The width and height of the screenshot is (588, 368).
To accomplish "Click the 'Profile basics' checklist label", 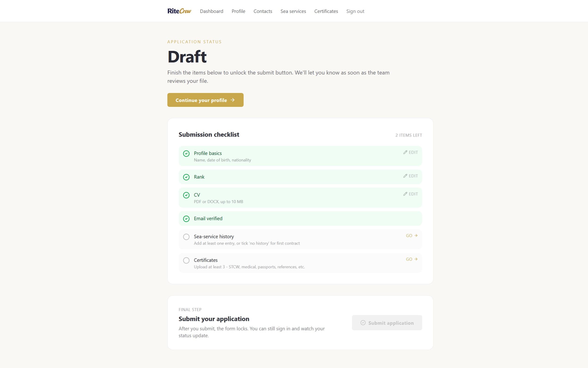I will pyautogui.click(x=207, y=153).
